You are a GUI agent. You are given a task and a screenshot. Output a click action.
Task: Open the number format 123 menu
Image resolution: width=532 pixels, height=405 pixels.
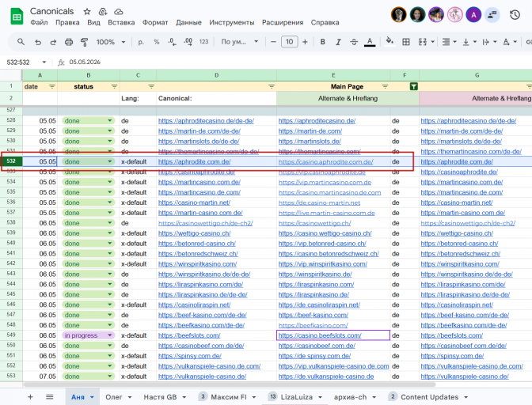coord(203,42)
